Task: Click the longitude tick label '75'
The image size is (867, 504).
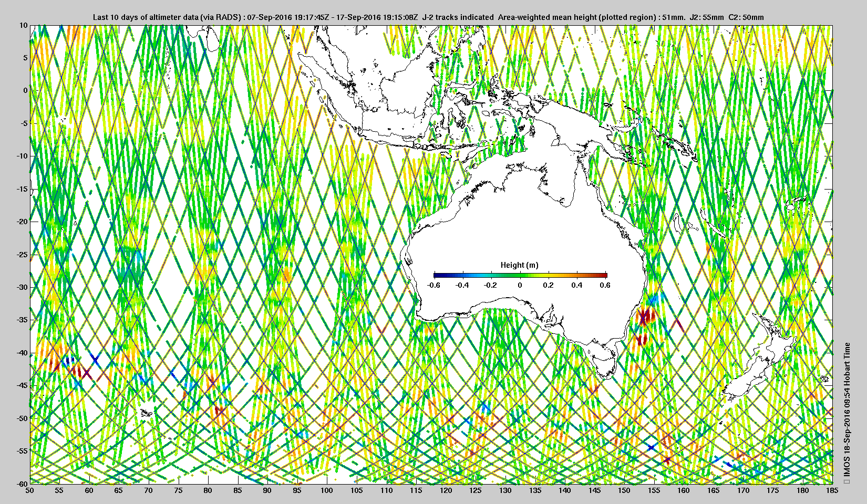Action: [x=178, y=491]
